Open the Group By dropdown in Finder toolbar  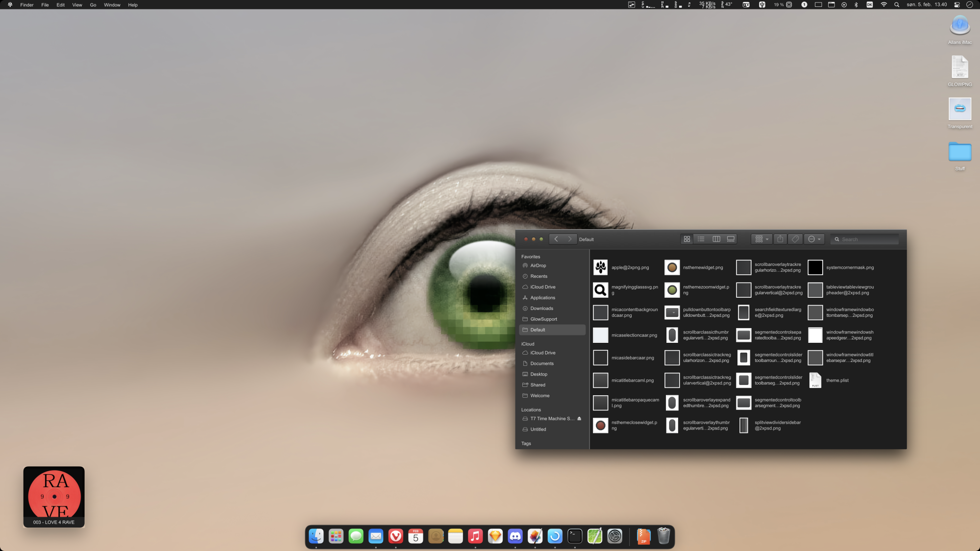coord(761,239)
